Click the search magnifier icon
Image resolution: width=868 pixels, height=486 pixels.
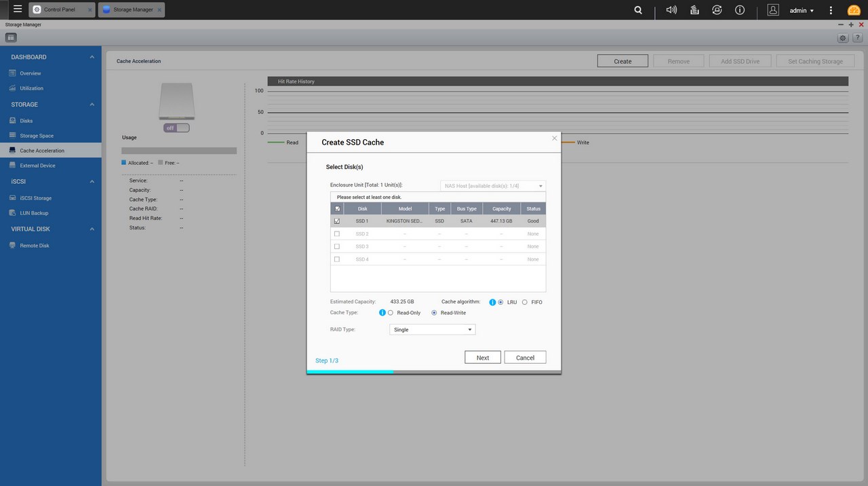click(638, 10)
